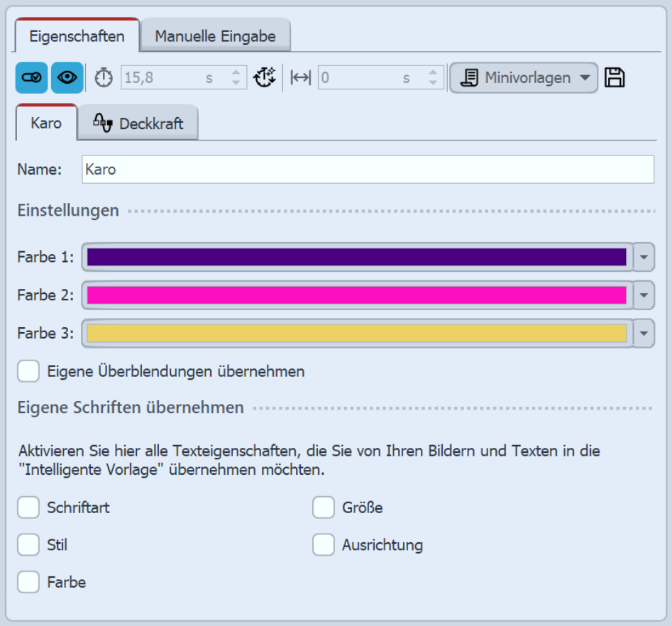672x626 pixels.
Task: Check the Größe checkbox
Action: (x=324, y=507)
